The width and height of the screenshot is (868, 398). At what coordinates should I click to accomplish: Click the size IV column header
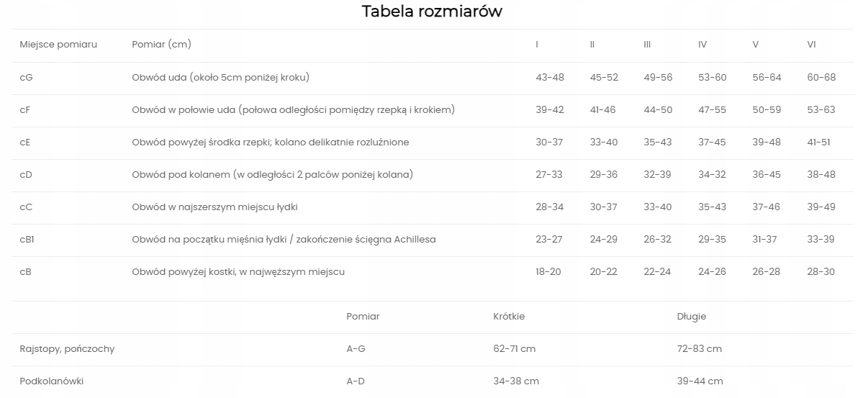coord(702,45)
